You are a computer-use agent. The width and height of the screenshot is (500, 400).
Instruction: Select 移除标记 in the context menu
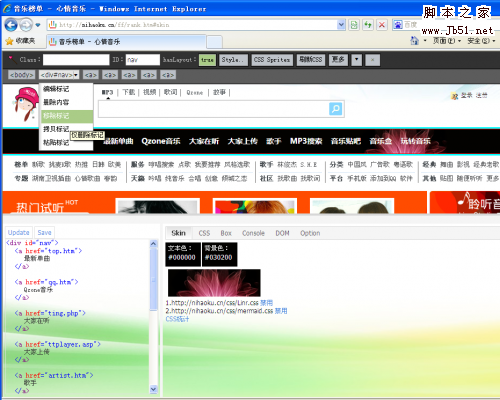tap(66, 116)
